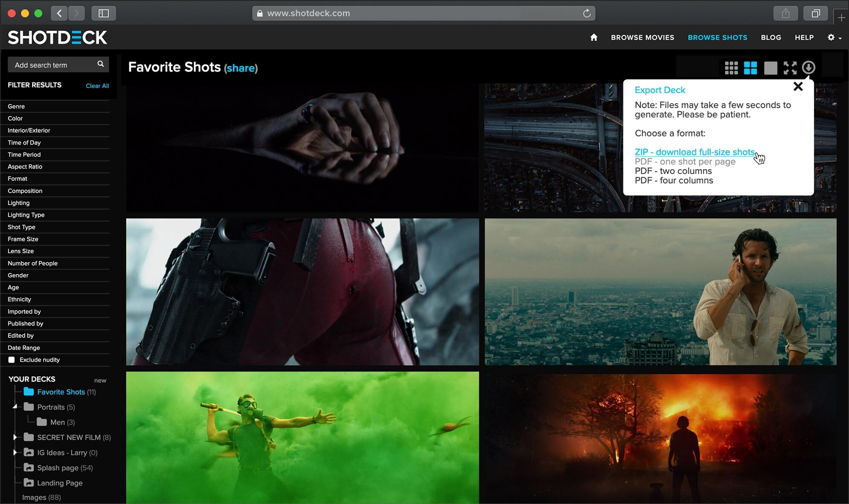Select the compact grid layout icon
Image resolution: width=849 pixels, height=504 pixels.
[731, 67]
